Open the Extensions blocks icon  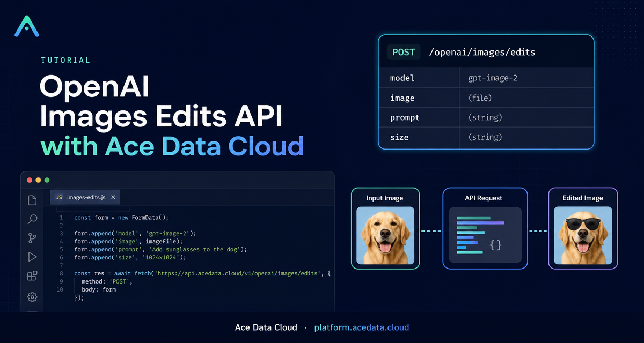pyautogui.click(x=32, y=276)
